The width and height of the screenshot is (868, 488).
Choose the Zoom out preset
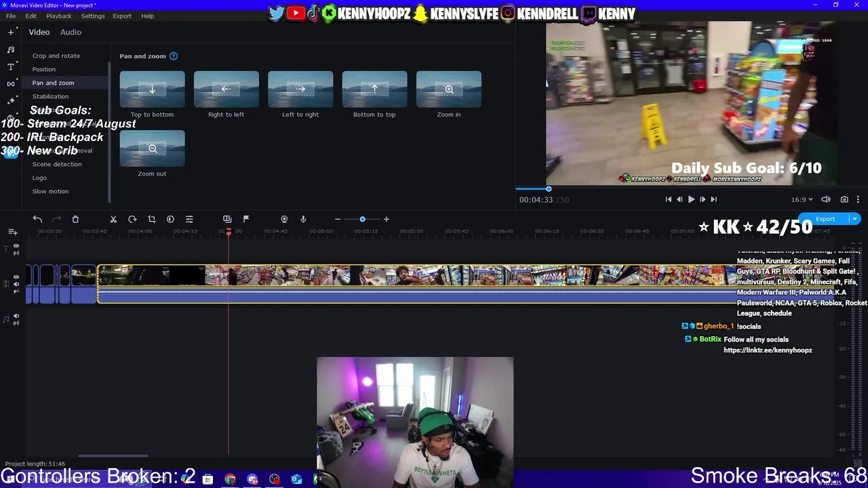152,148
